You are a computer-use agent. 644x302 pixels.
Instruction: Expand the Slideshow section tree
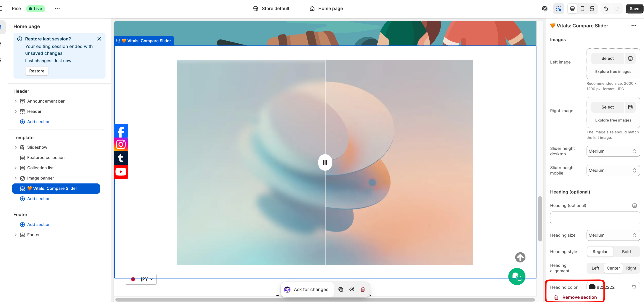[16, 147]
